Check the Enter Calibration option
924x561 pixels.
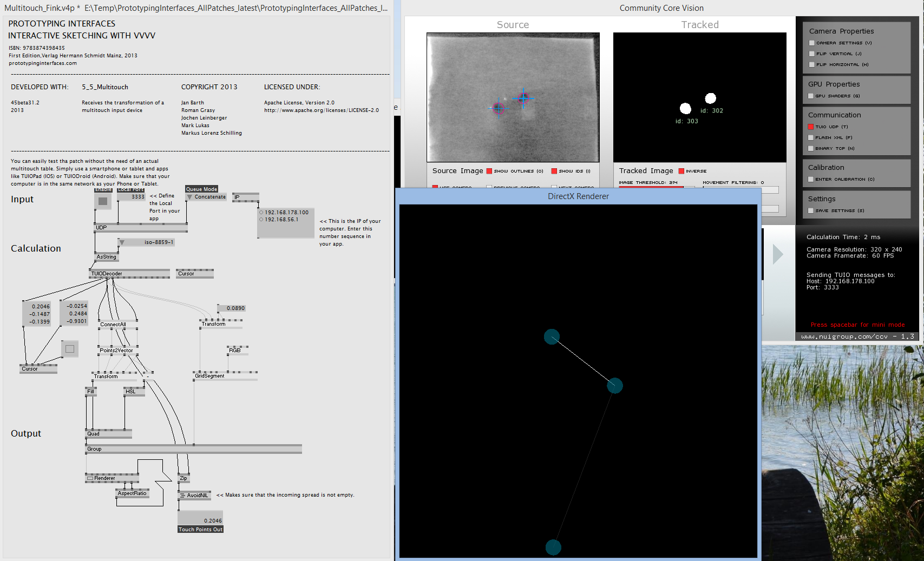click(811, 180)
